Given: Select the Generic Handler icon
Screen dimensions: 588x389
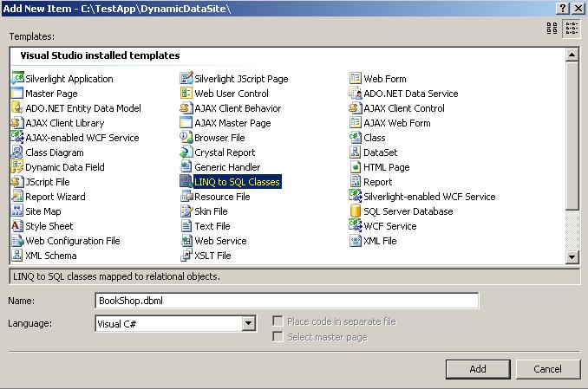Looking at the screenshot, I should [186, 166].
